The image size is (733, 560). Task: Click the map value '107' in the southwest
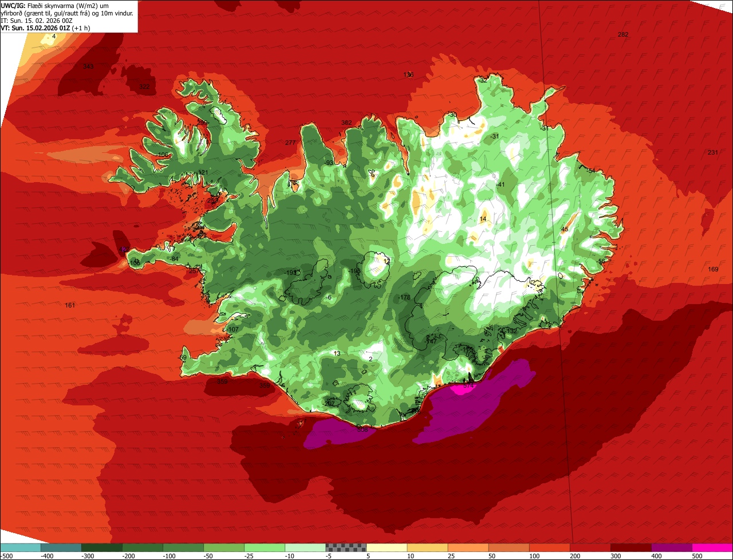click(233, 330)
